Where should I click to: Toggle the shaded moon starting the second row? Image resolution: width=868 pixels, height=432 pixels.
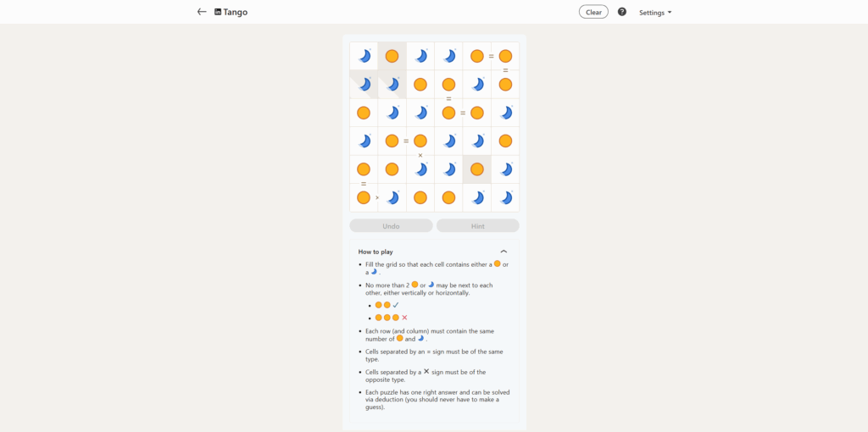364,85
